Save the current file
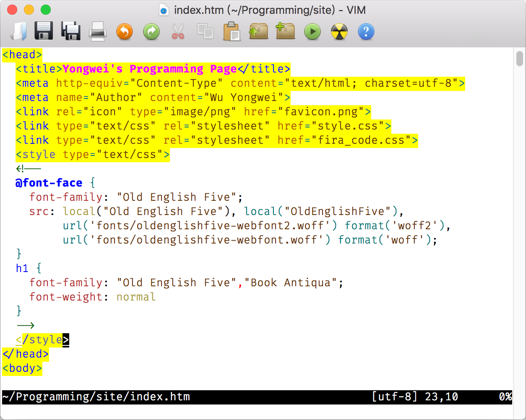 44,31
